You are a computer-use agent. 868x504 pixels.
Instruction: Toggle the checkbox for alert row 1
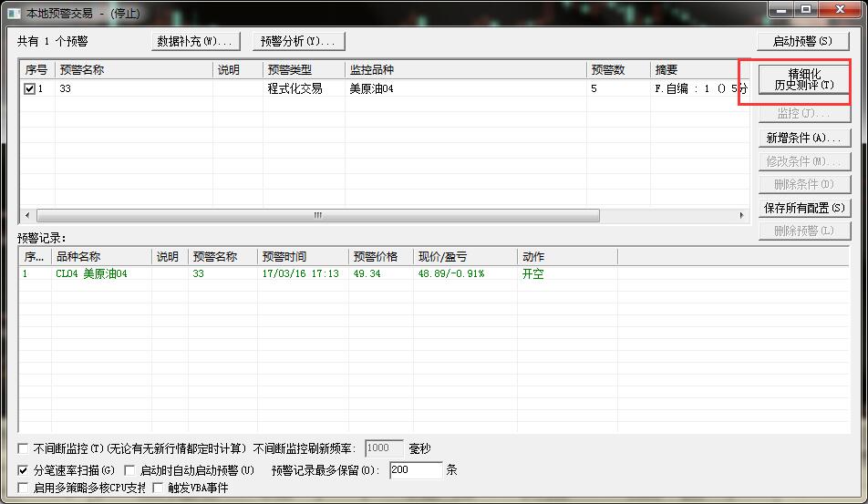coord(30,89)
